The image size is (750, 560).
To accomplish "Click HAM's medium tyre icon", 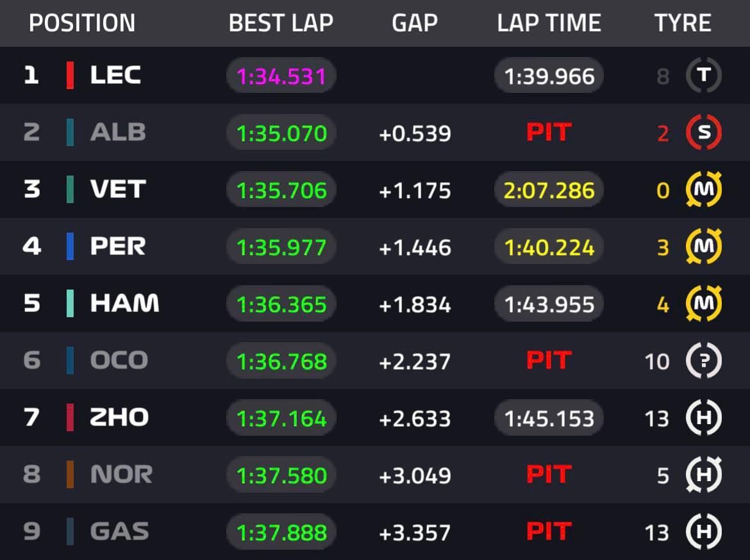I will 704,304.
